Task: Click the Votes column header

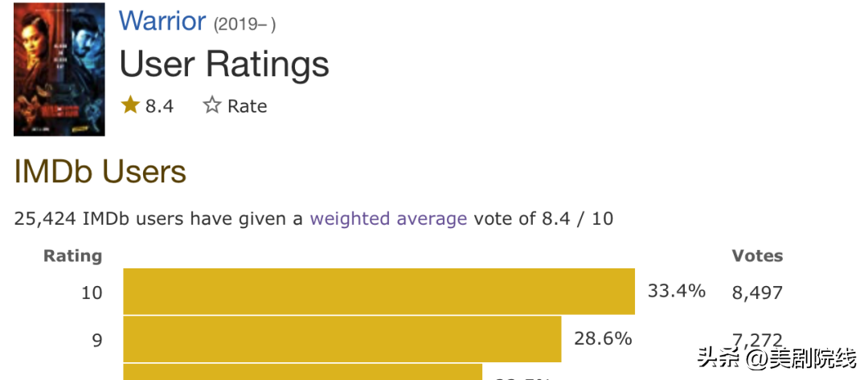Action: point(757,256)
